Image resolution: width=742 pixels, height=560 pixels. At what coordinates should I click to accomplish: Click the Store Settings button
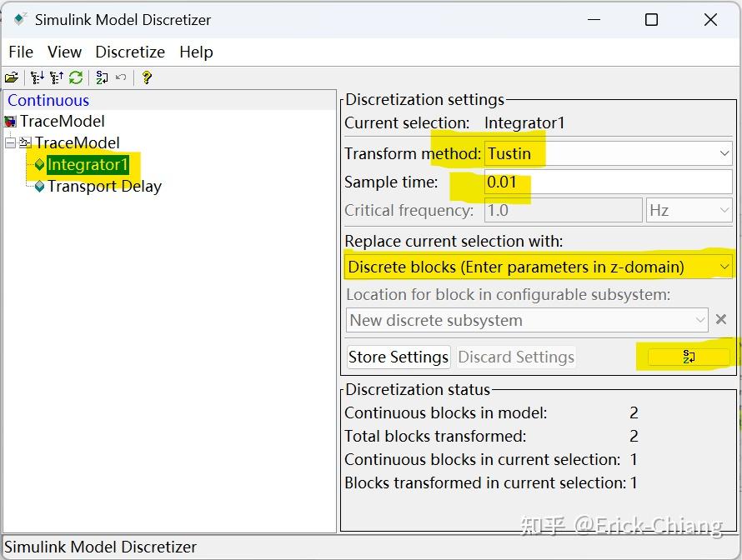tap(399, 357)
